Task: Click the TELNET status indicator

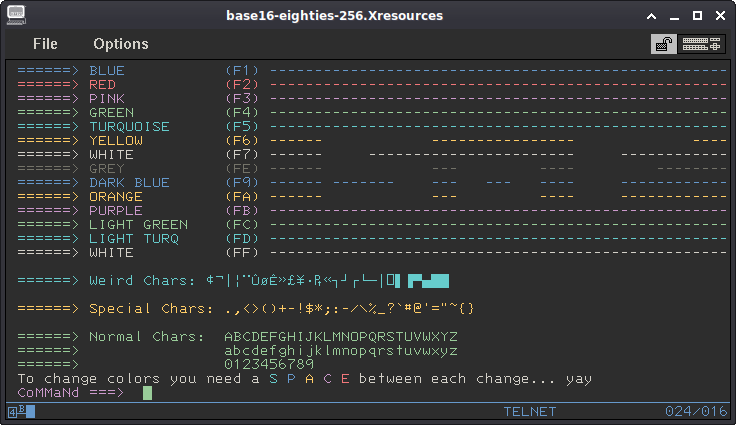Action: pos(529,412)
